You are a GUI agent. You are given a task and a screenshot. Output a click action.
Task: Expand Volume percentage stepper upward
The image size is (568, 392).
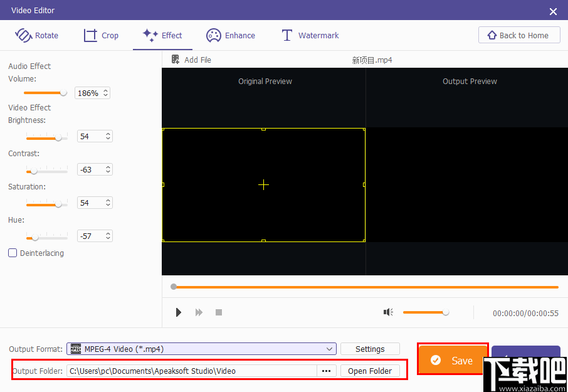point(104,89)
